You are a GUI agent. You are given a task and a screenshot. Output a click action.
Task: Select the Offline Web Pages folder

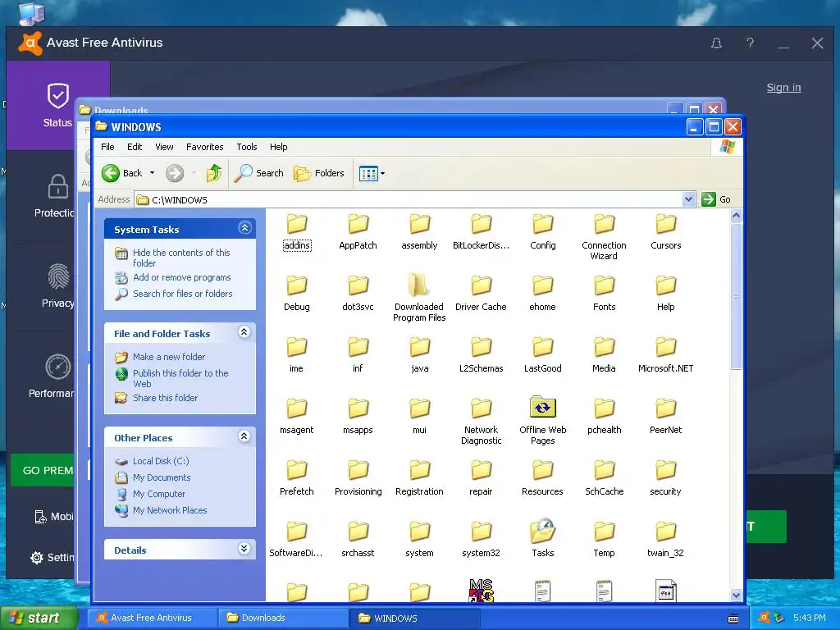[x=543, y=421]
